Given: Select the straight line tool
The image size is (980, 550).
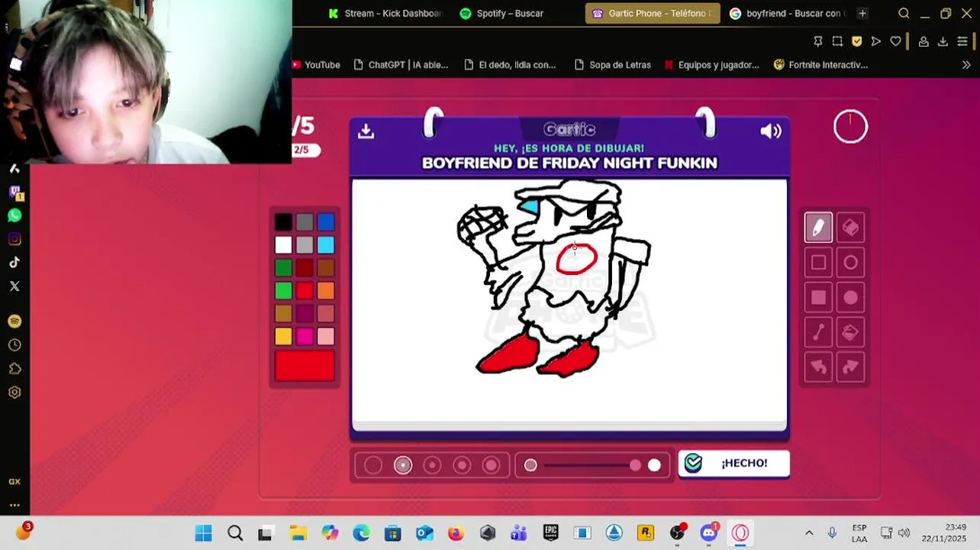Looking at the screenshot, I should pyautogui.click(x=818, y=332).
